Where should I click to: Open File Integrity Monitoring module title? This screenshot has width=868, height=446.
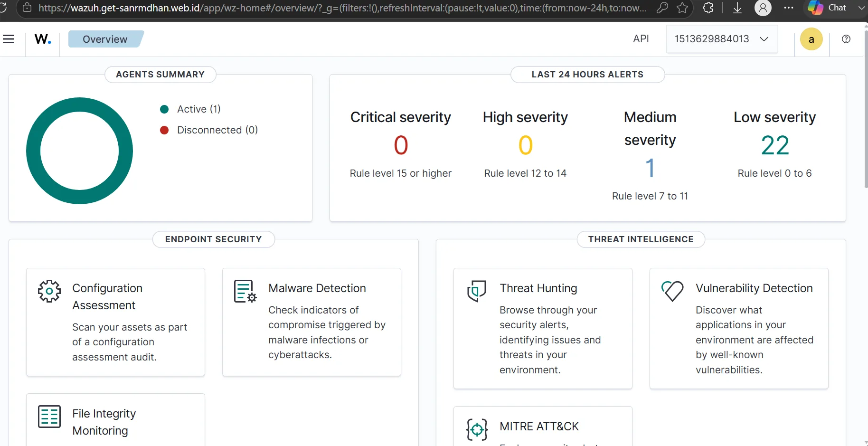[x=104, y=422]
